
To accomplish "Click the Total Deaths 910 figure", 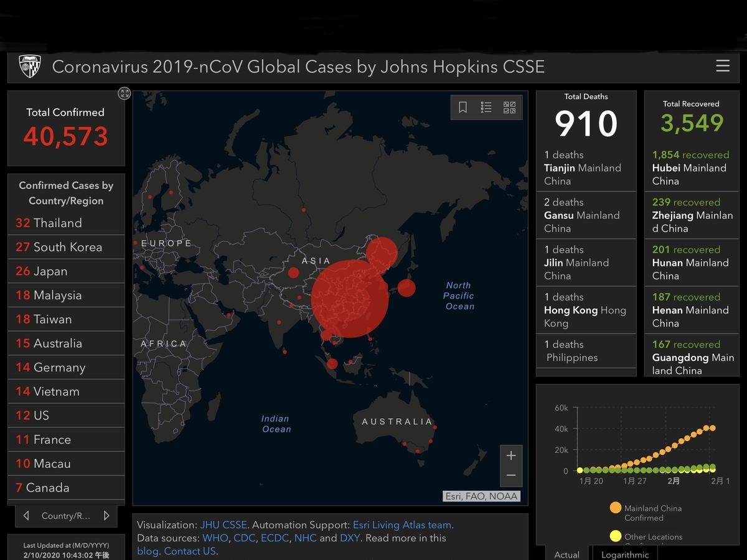I will pos(586,123).
